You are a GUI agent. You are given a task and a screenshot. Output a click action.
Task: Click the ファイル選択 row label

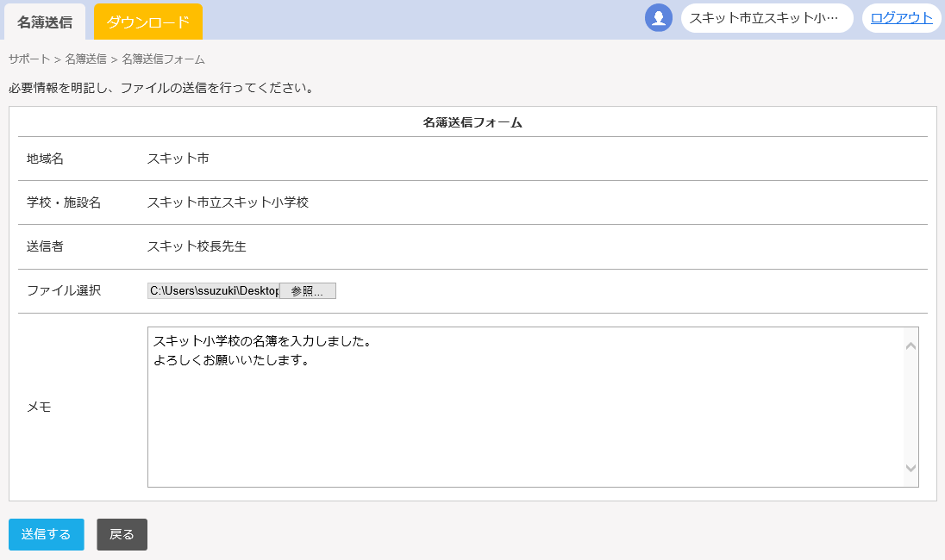point(64,290)
